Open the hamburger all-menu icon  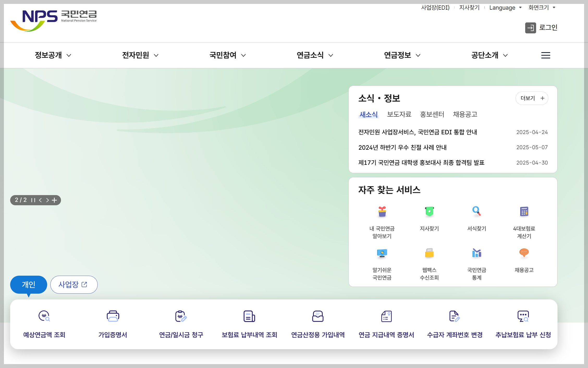point(546,55)
